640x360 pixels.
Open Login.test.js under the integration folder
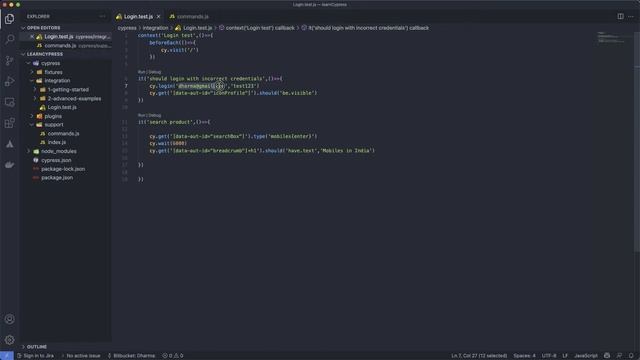click(62, 107)
